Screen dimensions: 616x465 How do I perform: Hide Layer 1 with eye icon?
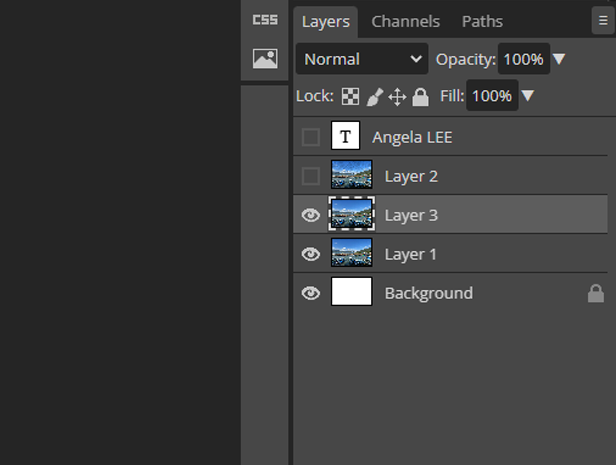[311, 254]
